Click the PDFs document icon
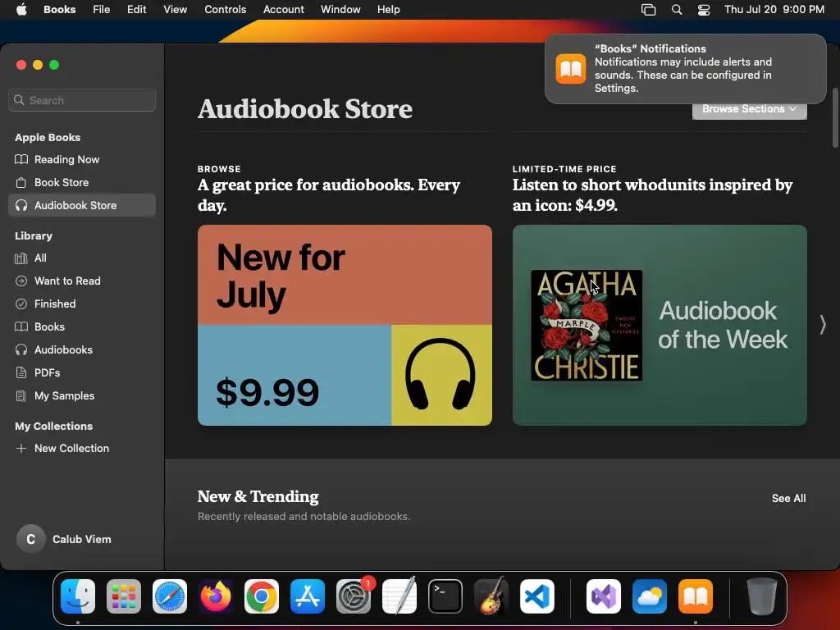This screenshot has width=840, height=630. pos(21,373)
